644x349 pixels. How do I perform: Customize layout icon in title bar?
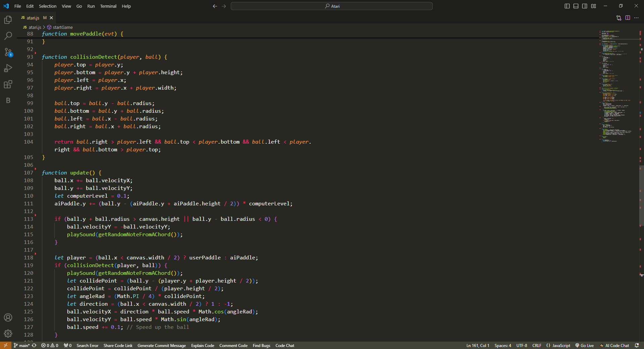pyautogui.click(x=593, y=6)
